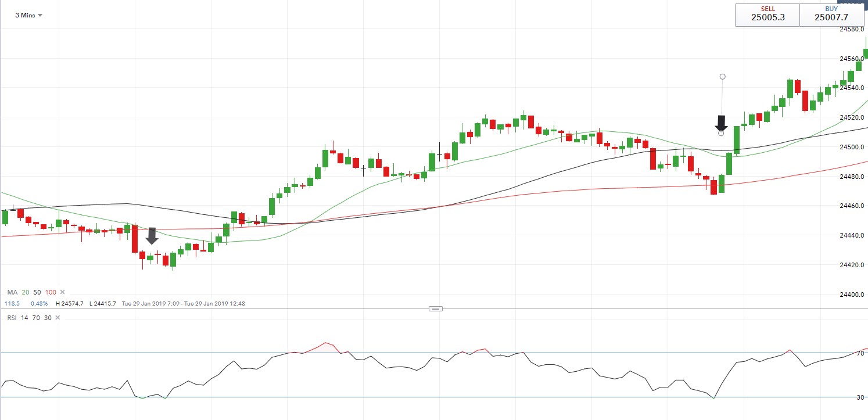This screenshot has width=868, height=420.
Task: Click the 24400.0 price axis label
Action: coord(853,295)
